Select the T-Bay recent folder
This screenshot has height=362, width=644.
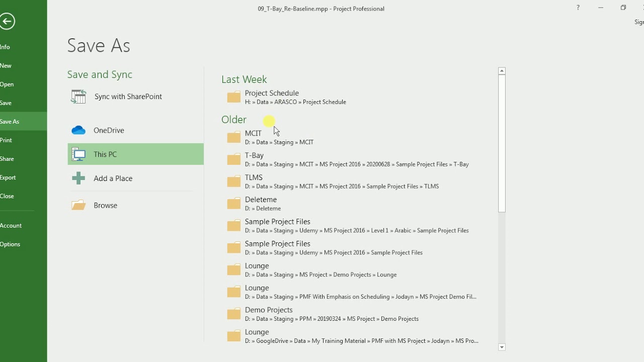(255, 156)
